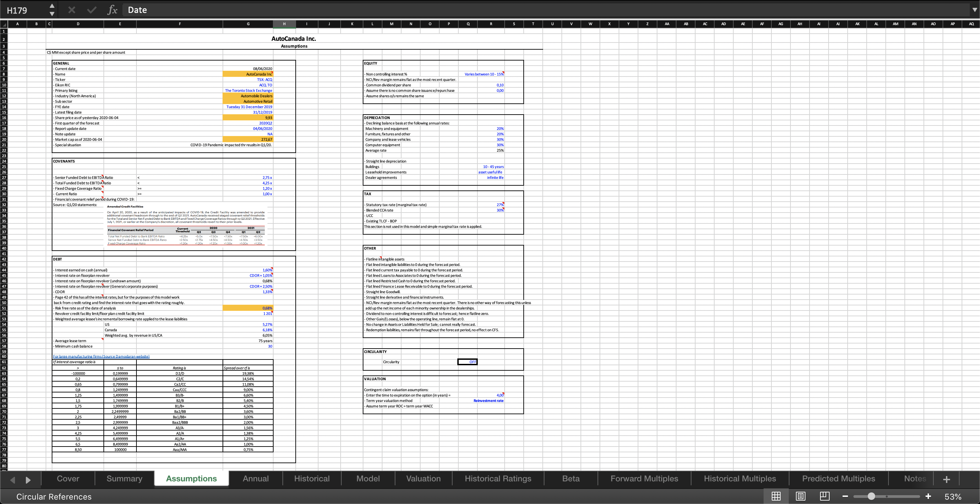This screenshot has height=504, width=980.
Task: Open the Damodaran website source link
Action: (101, 356)
